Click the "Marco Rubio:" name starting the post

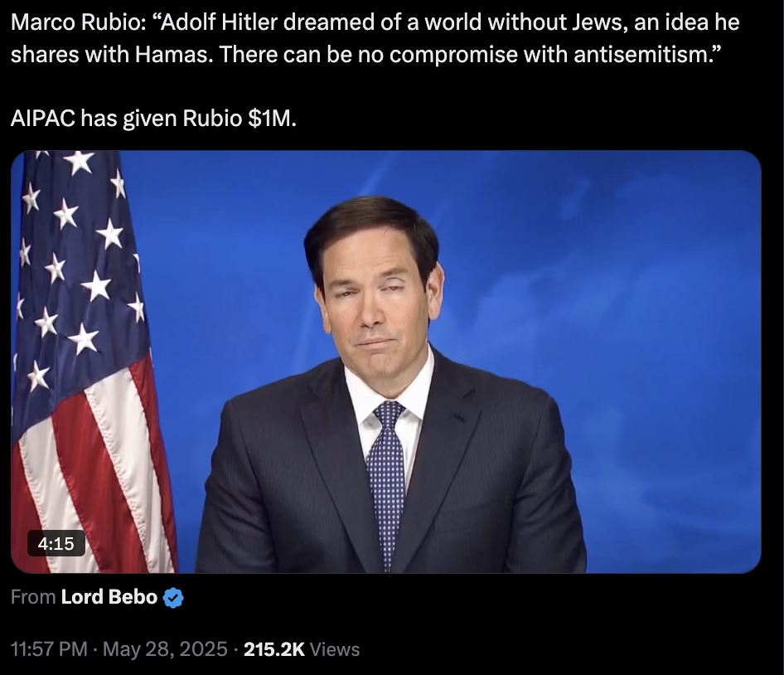click(79, 22)
